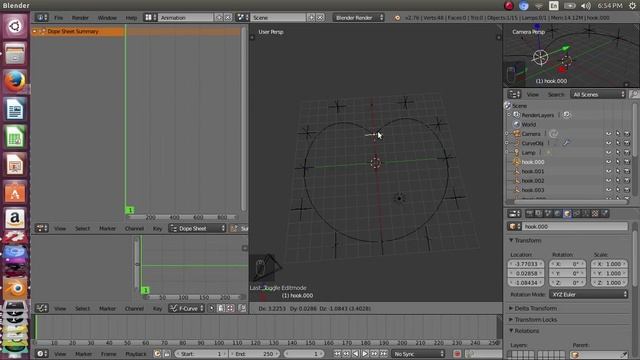This screenshot has height=360, width=640.
Task: Click the scene browse icon
Action: (242, 18)
